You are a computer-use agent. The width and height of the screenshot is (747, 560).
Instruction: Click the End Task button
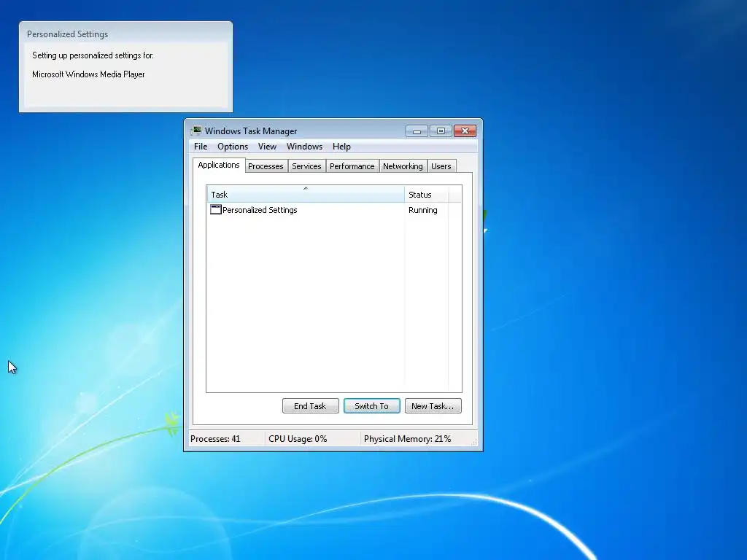coord(310,406)
